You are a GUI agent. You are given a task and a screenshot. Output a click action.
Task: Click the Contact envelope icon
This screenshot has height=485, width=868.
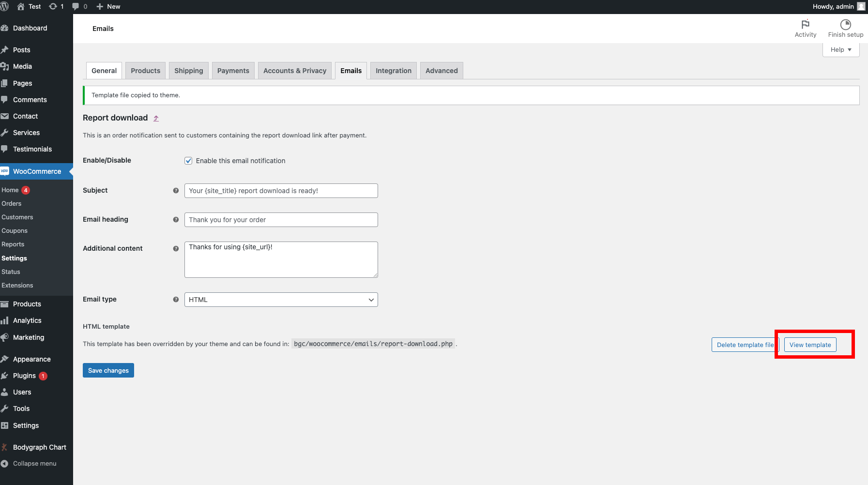coord(4,116)
